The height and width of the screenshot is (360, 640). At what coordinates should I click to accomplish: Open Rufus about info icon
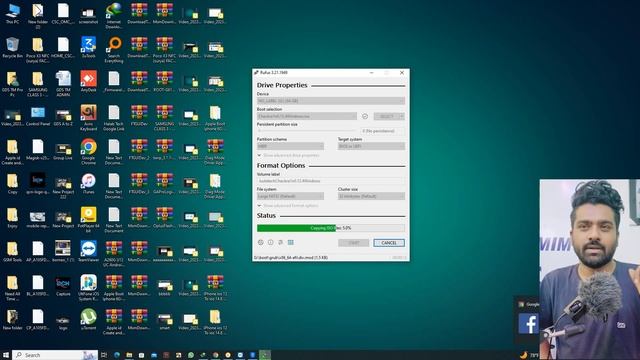pos(270,242)
